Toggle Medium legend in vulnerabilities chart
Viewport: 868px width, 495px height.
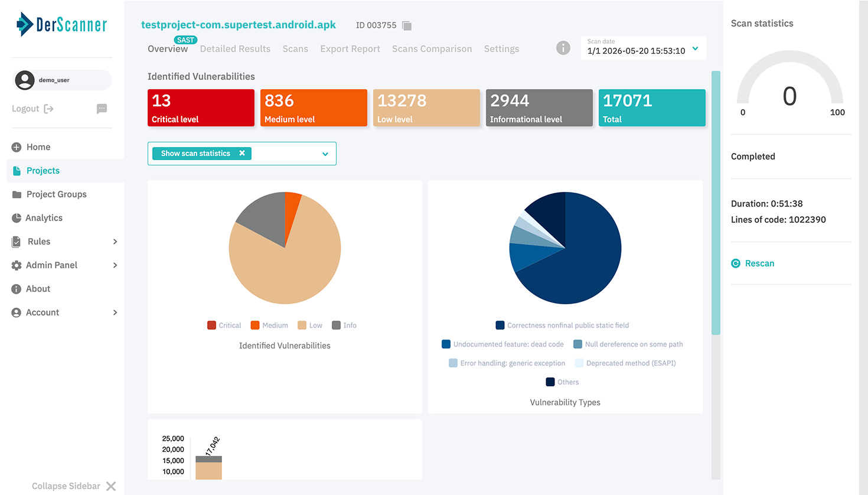(x=269, y=325)
